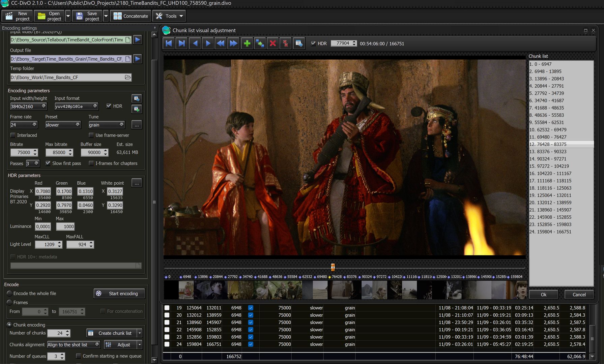The height and width of the screenshot is (364, 604).
Task: Click the Open project button
Action: tap(49, 16)
